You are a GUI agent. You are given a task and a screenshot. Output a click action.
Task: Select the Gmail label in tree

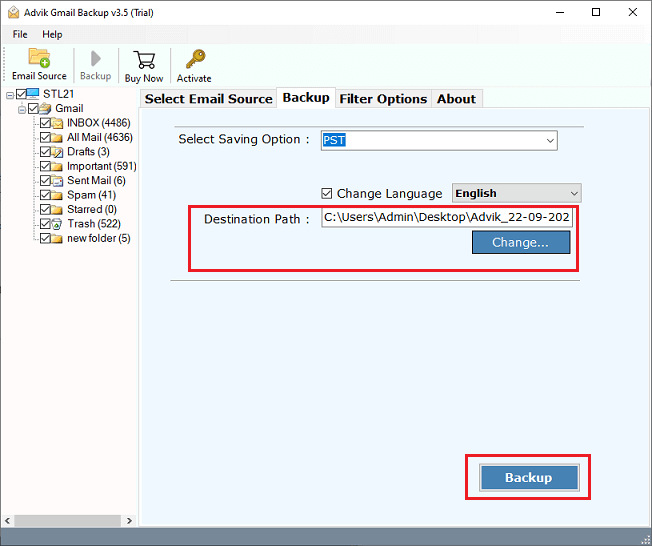(69, 109)
